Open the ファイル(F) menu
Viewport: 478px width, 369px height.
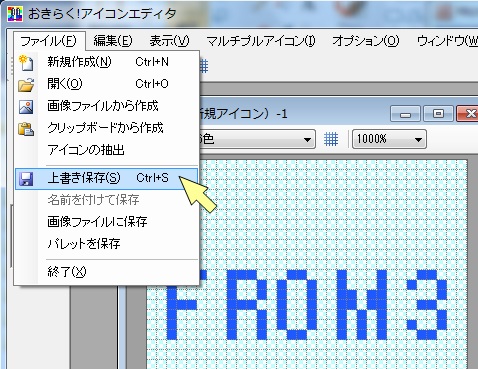(49, 41)
